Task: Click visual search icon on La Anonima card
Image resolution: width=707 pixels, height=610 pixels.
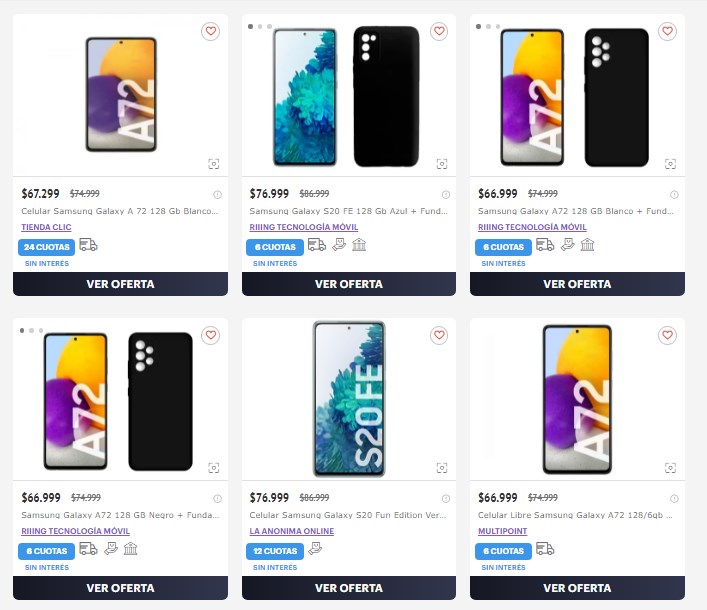Action: coord(441,468)
